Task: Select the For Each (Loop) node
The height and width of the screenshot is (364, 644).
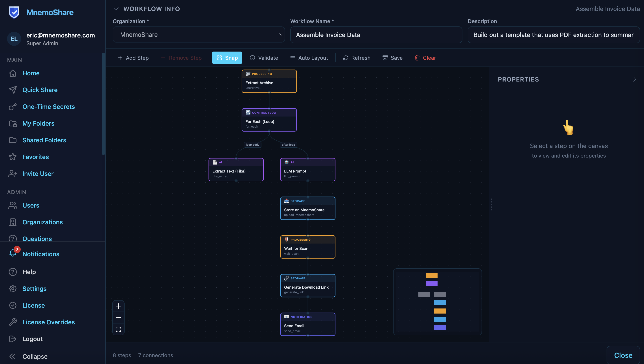Action: [269, 120]
